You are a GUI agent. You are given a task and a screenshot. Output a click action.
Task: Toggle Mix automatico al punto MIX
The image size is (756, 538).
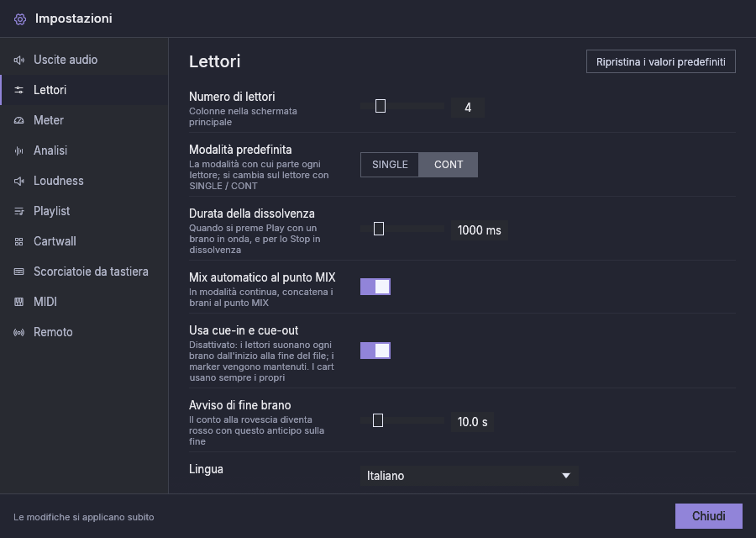[375, 287]
